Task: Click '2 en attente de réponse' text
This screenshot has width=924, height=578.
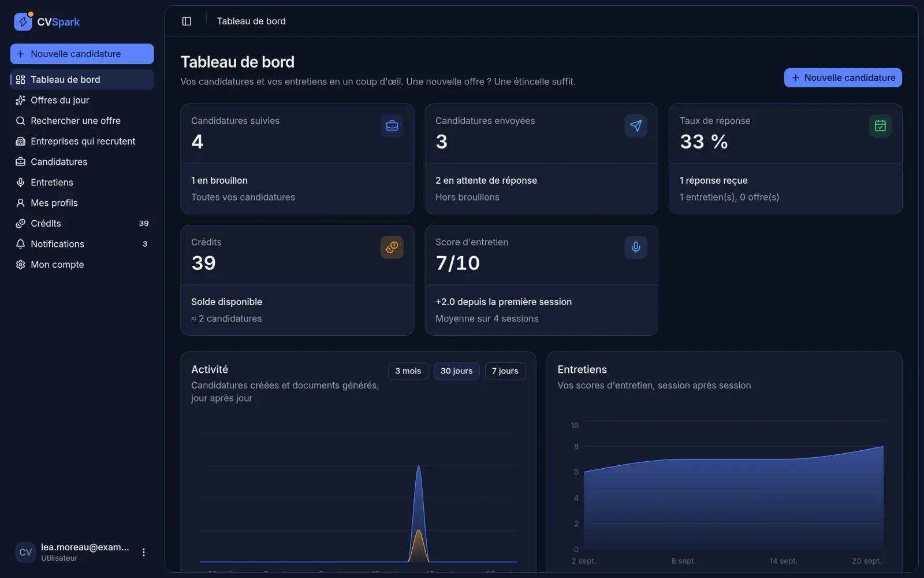Action: 486,180
